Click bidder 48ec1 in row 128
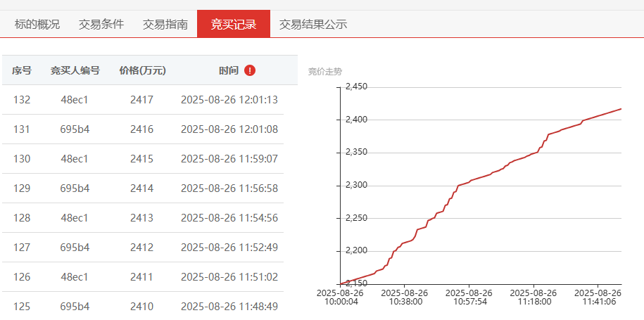The image size is (644, 320). (x=75, y=218)
